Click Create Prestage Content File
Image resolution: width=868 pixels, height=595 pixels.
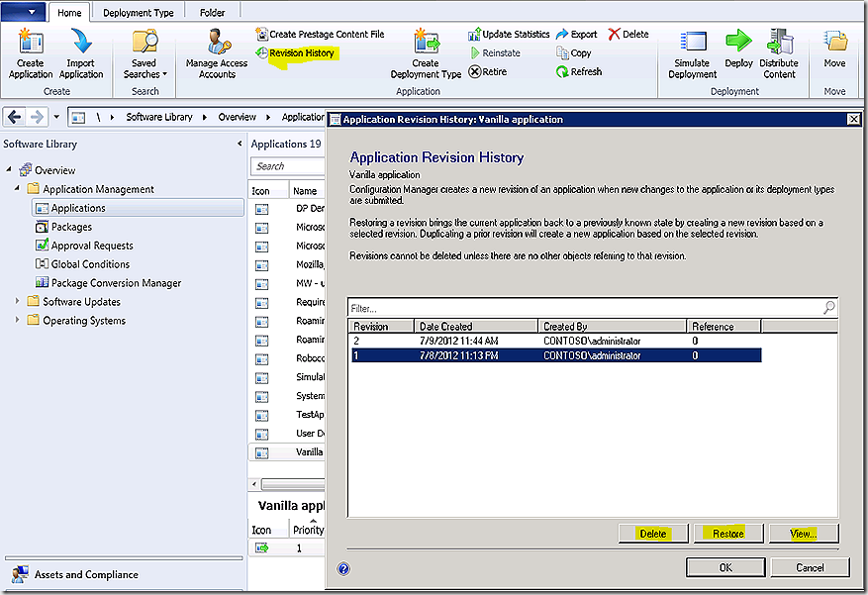[320, 35]
